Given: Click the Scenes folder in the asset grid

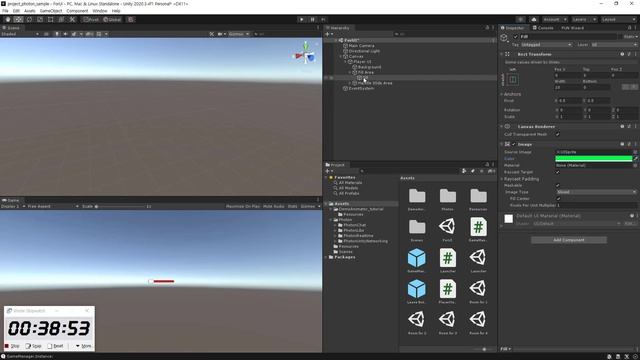Looking at the screenshot, I should pos(417,230).
